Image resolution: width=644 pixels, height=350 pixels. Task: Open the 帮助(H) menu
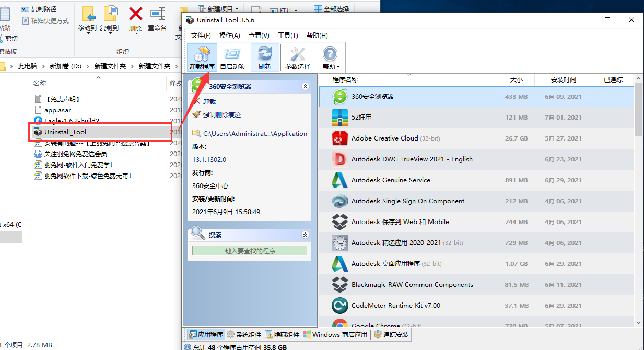click(x=317, y=36)
